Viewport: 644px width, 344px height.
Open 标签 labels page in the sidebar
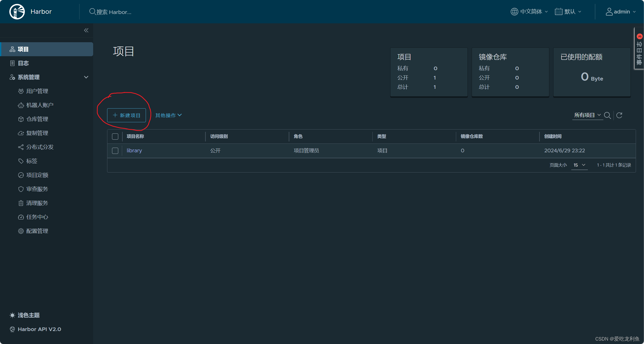pos(32,161)
